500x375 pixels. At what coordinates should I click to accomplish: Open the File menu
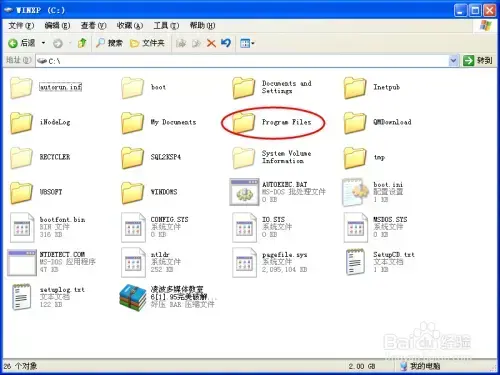tap(21, 25)
